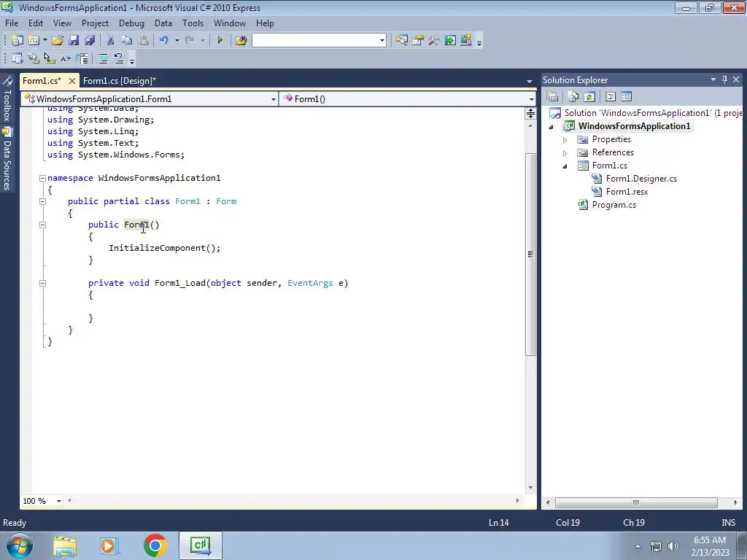
Task: Click the Refresh icon in Solution Explorer
Action: click(589, 97)
